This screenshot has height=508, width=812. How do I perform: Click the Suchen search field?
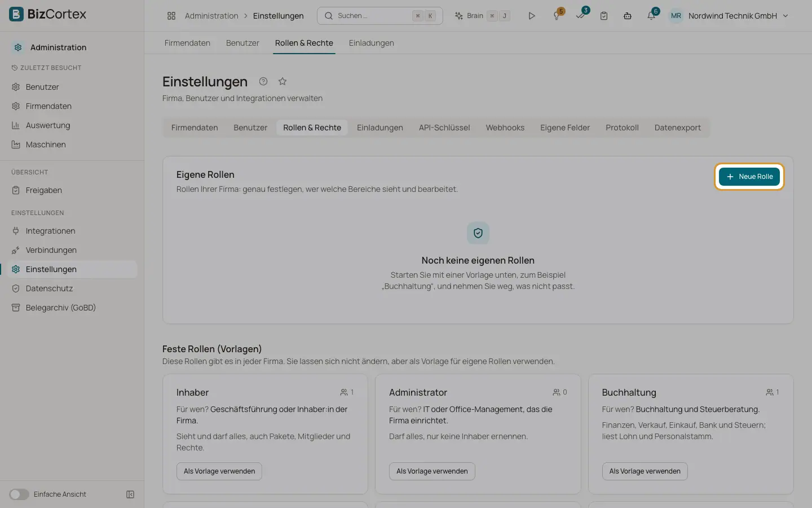(x=380, y=16)
